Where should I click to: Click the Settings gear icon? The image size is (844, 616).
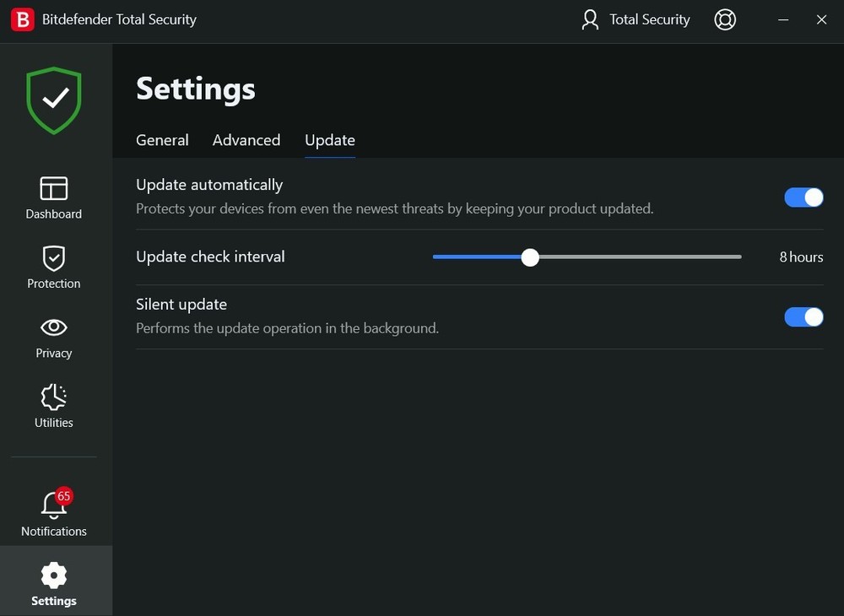coord(53,575)
